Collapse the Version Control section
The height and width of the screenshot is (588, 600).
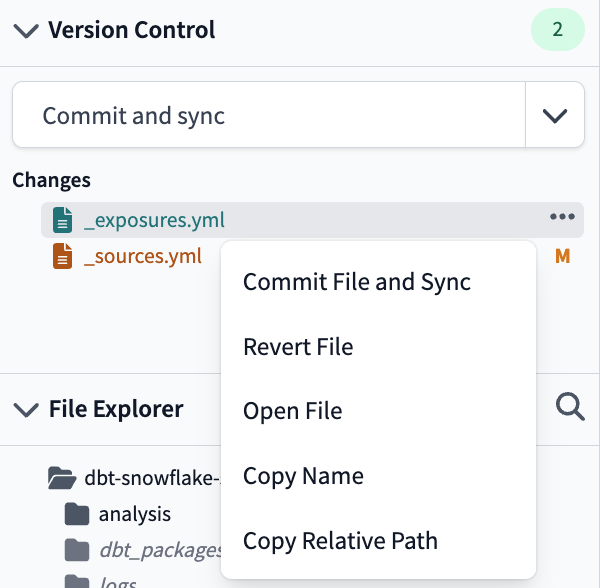tap(24, 30)
